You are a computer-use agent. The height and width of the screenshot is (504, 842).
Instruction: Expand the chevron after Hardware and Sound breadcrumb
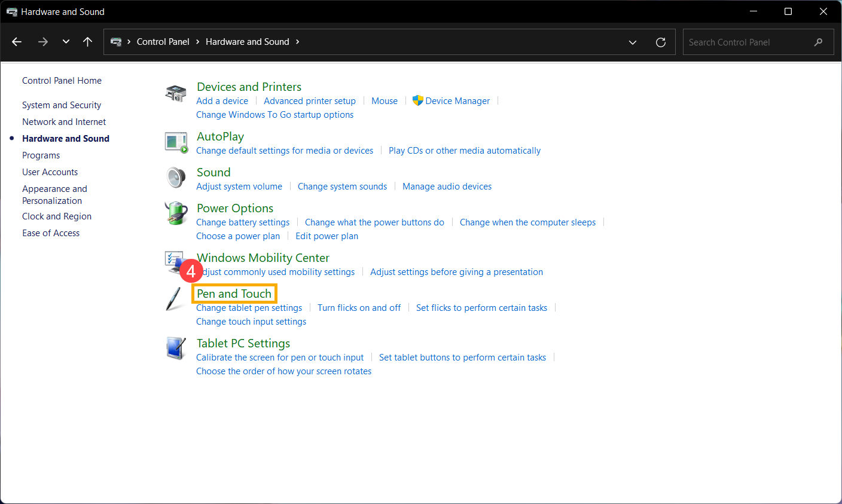point(297,42)
